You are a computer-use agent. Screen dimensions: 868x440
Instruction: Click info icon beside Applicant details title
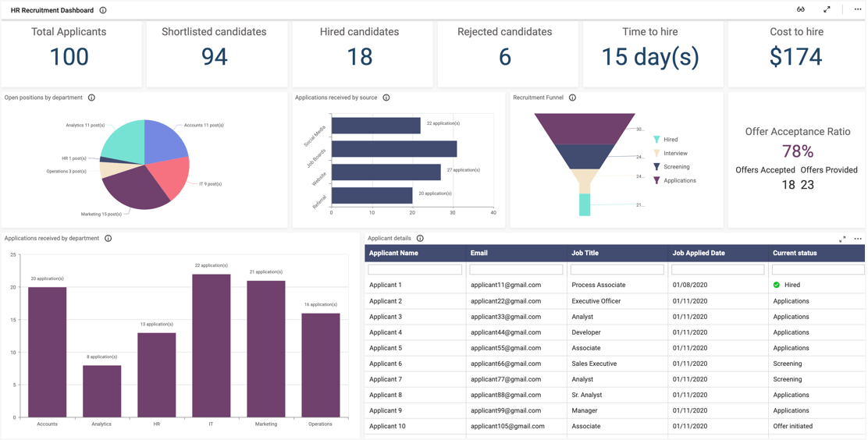pos(420,239)
